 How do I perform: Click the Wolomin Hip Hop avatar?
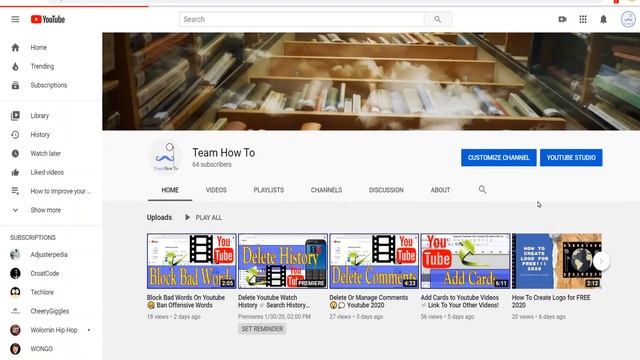(15, 330)
